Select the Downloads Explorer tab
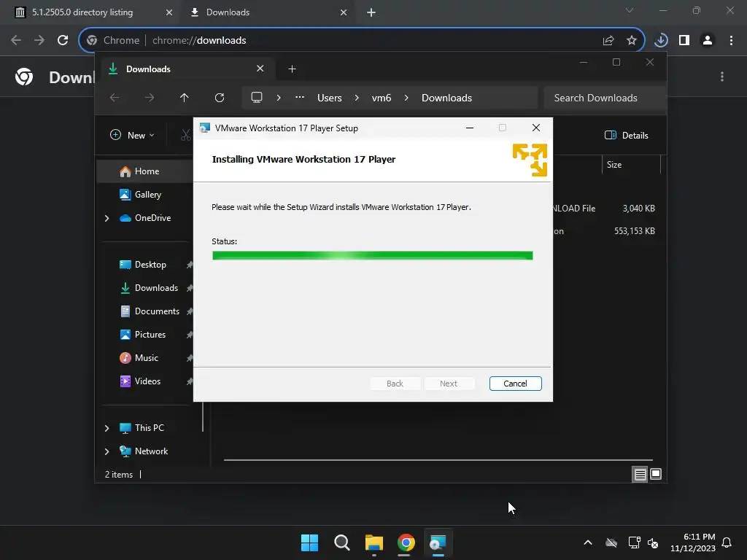The height and width of the screenshot is (560, 747). (x=186, y=69)
